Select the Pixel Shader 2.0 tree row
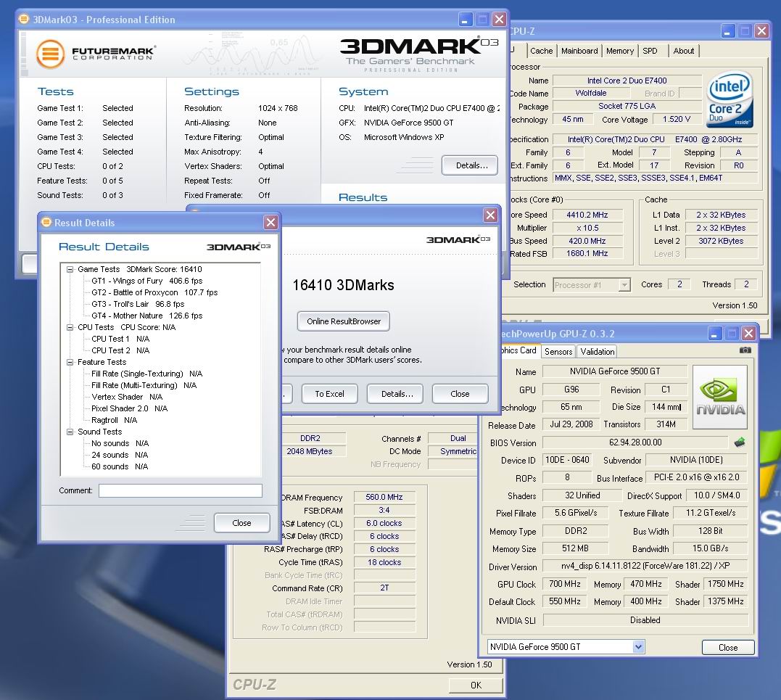 (130, 408)
